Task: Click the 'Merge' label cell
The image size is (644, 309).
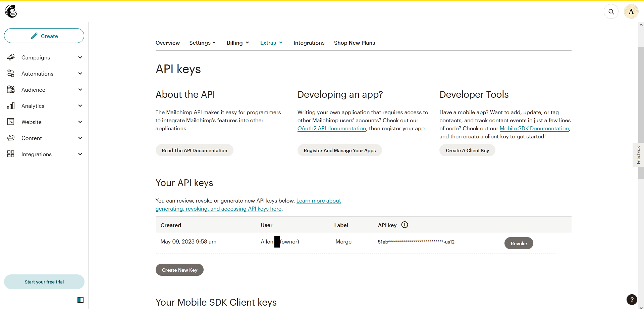Action: tap(343, 242)
